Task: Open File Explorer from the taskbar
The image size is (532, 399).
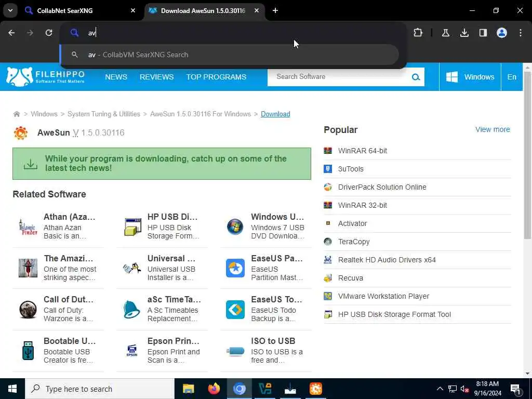Action: (x=188, y=389)
